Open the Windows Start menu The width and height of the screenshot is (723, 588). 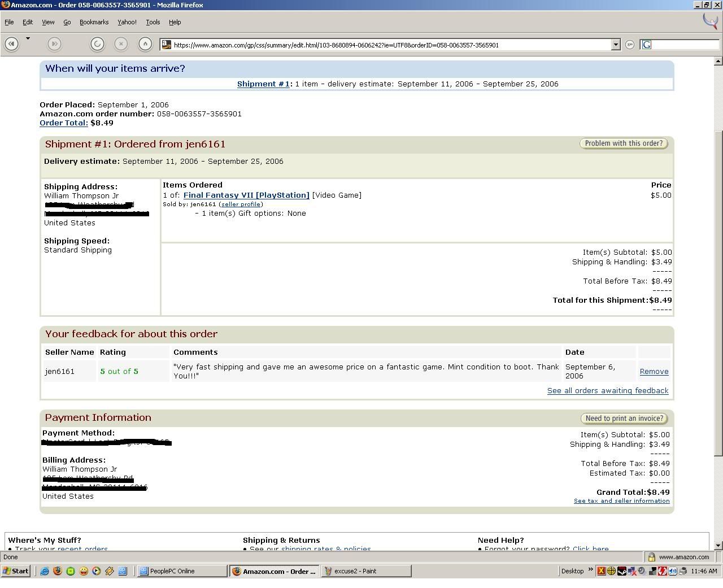tap(16, 571)
